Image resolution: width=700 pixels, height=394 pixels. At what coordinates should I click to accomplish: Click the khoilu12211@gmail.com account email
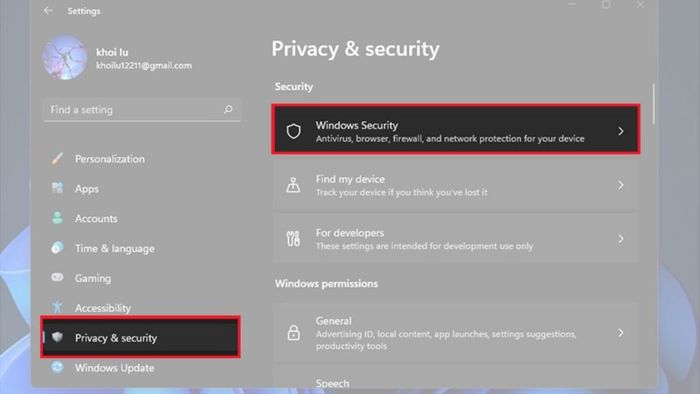click(x=144, y=65)
